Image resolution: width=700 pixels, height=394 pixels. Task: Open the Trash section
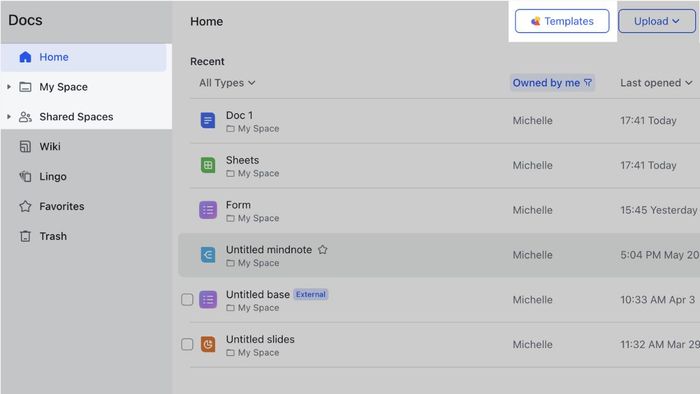click(x=53, y=236)
